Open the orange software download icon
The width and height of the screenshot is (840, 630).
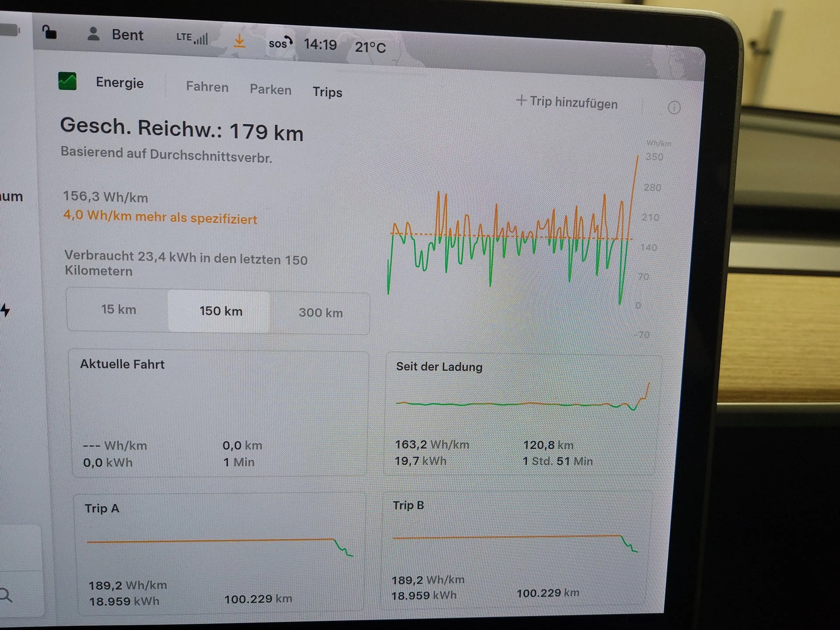(x=239, y=41)
